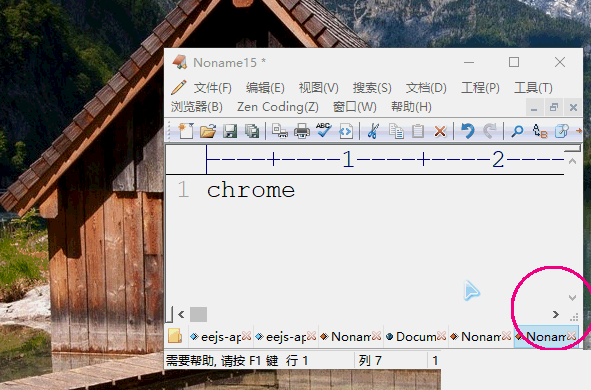Screen dimensions: 591x390
Task: Run the ABC spell check tool
Action: tap(323, 130)
